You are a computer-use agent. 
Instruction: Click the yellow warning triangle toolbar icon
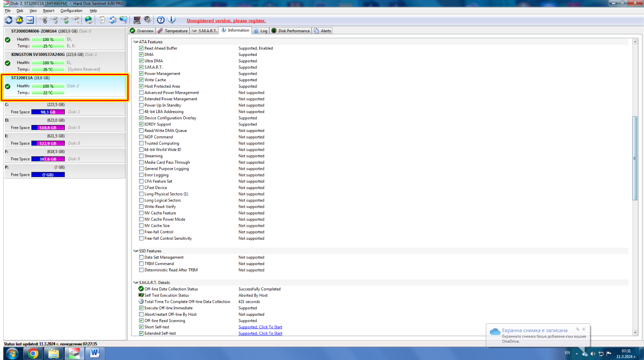pyautogui.click(x=19, y=20)
